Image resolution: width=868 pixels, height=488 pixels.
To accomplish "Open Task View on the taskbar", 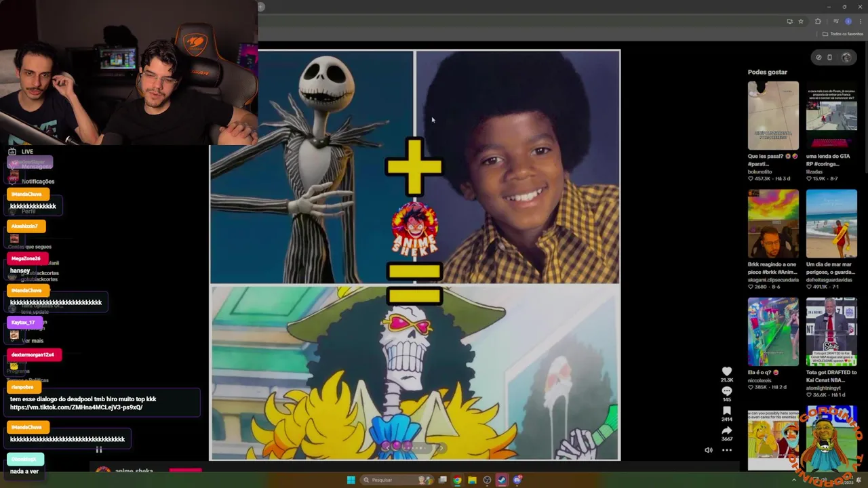I will pyautogui.click(x=442, y=480).
